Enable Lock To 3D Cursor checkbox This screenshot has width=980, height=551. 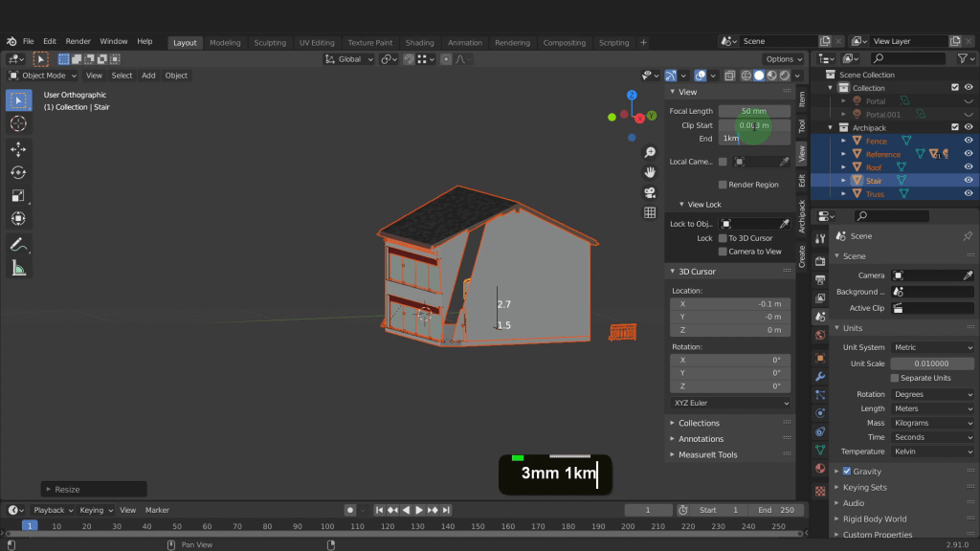723,238
